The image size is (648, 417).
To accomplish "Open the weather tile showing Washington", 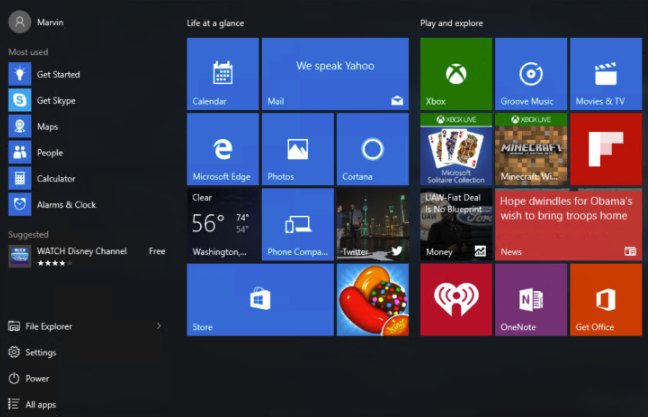I will click(x=223, y=225).
